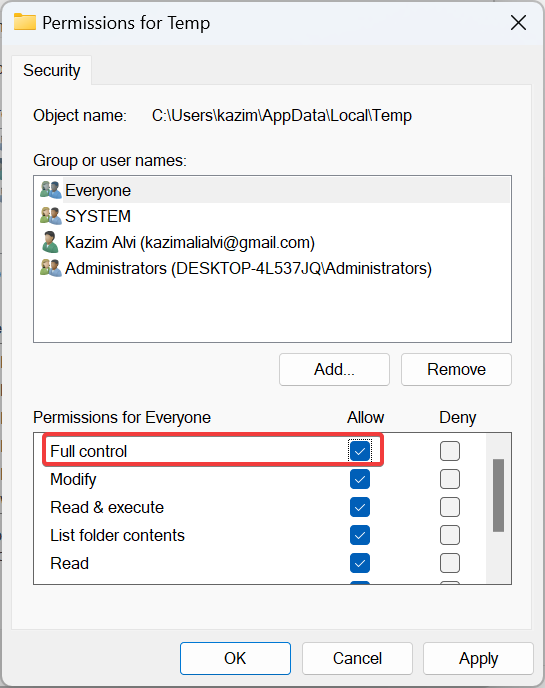Click the object path C:\Users\kazim\AppData\Local\Temp
Screen dimensions: 545x688
tap(282, 116)
